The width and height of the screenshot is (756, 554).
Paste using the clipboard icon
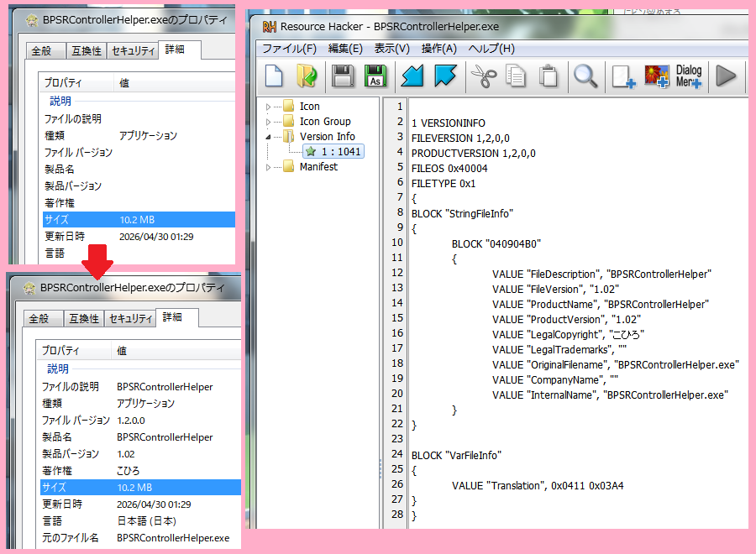coord(549,76)
